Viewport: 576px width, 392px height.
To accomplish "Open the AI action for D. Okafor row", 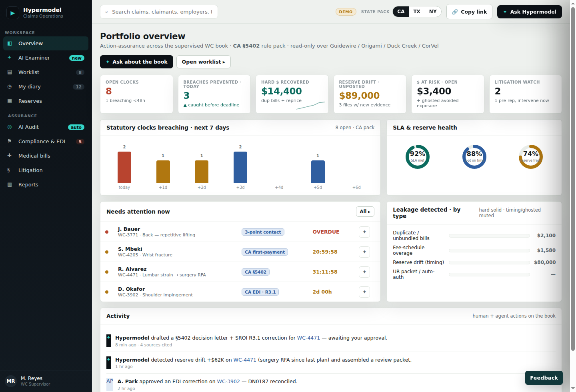I will tap(364, 292).
